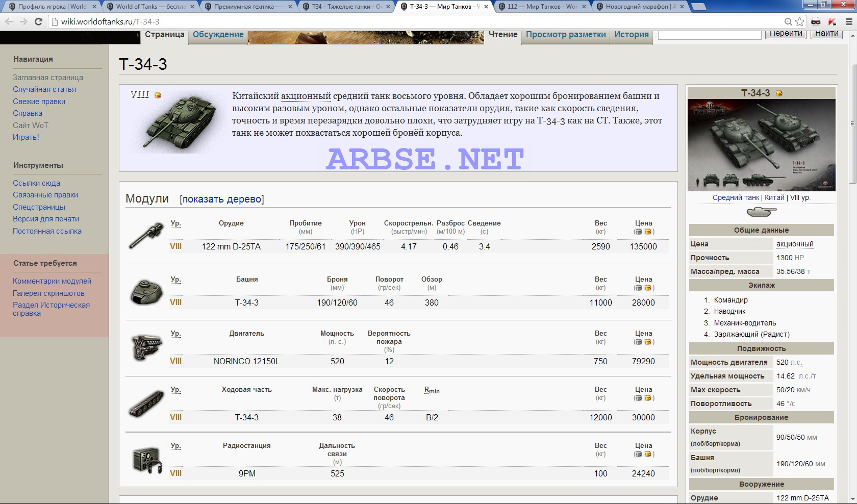857x504 pixels.
Task: Click the 9PM radio module image
Action: point(147,460)
